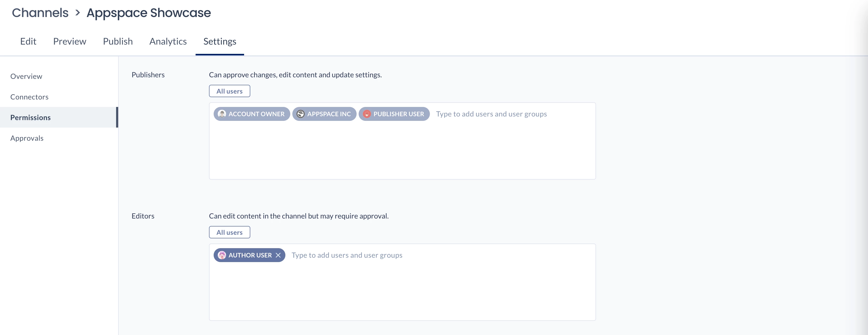Select the Settings tab
The width and height of the screenshot is (868, 335).
pyautogui.click(x=220, y=41)
